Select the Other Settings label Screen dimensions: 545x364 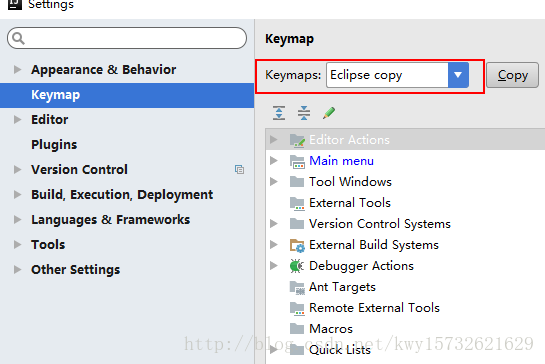click(x=75, y=269)
